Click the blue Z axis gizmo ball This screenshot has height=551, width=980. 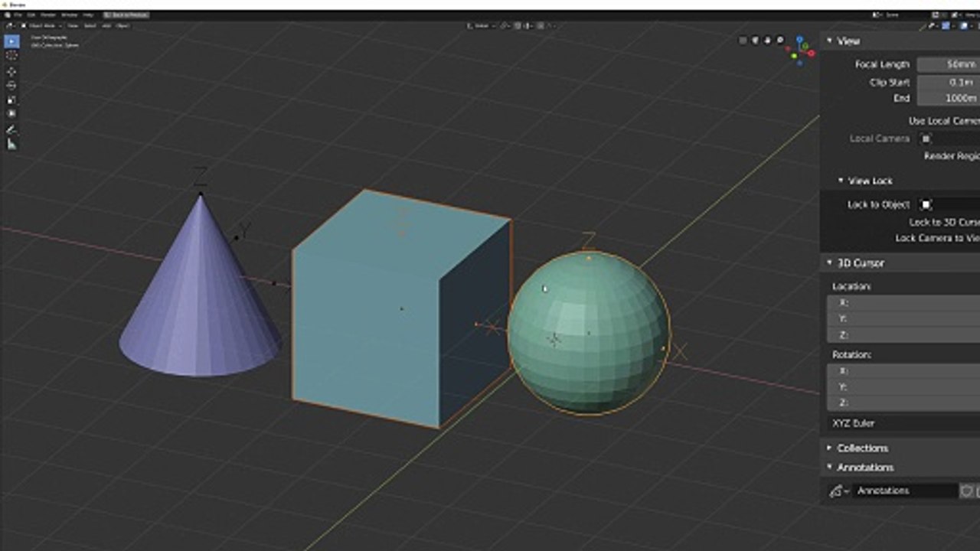pyautogui.click(x=801, y=39)
